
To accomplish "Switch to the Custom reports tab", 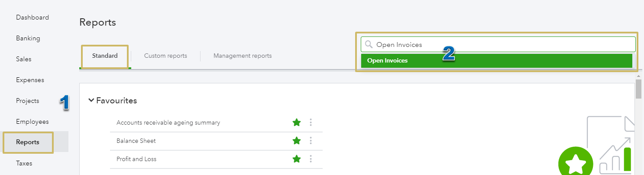I will click(x=165, y=56).
